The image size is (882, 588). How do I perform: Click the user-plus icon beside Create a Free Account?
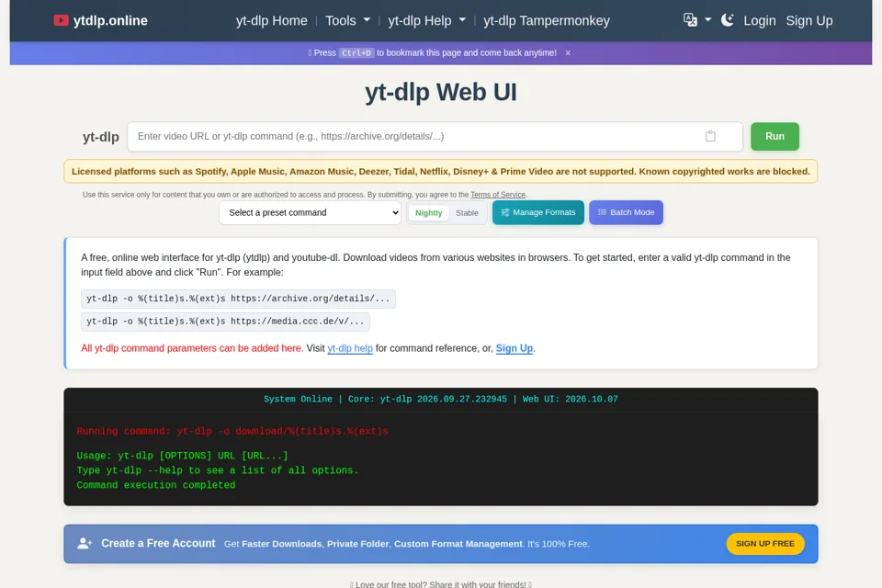pyautogui.click(x=85, y=544)
